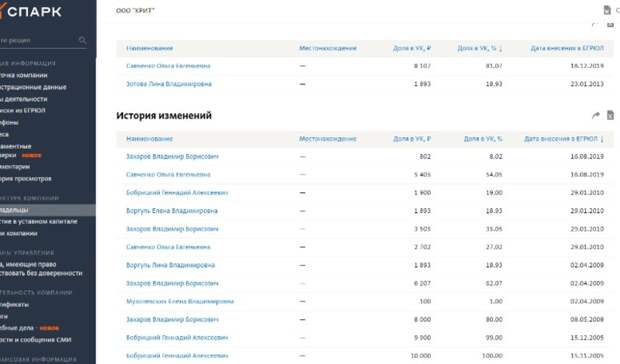
Task: Open the Мухолевских Елена Владимировна link
Action: coord(180,302)
